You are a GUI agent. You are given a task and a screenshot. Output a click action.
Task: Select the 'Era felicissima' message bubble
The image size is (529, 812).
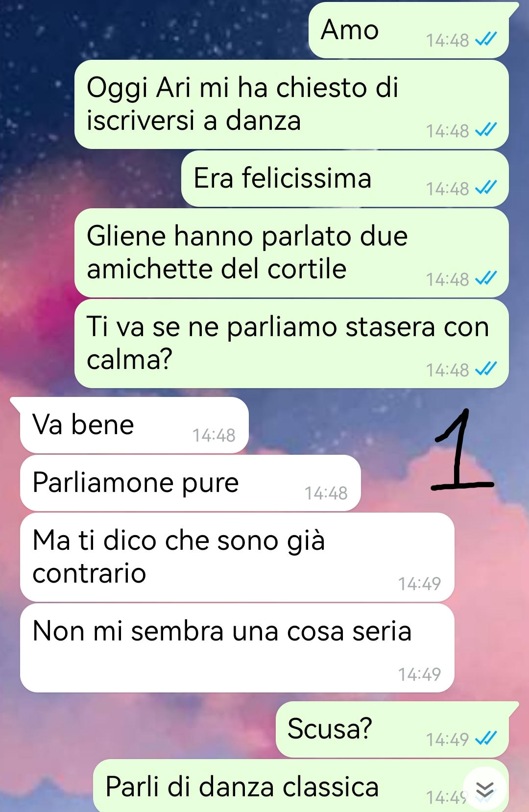tap(345, 179)
